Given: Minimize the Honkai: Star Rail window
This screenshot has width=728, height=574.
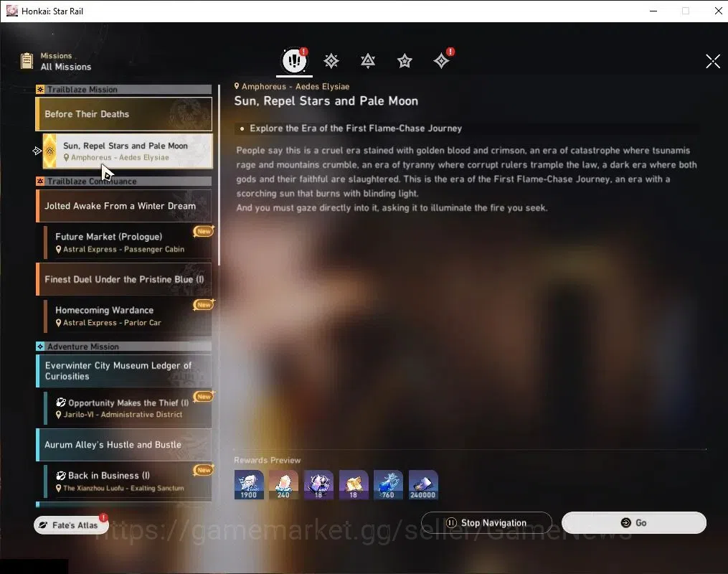Looking at the screenshot, I should pos(653,11).
